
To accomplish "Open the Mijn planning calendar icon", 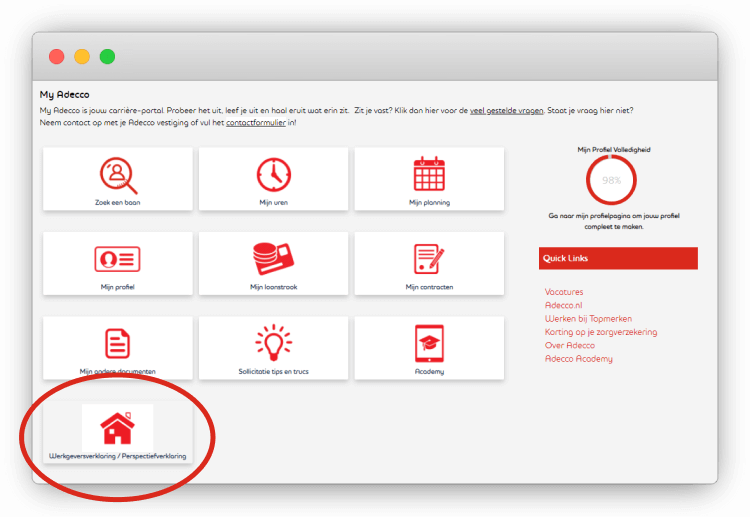I will [x=429, y=174].
